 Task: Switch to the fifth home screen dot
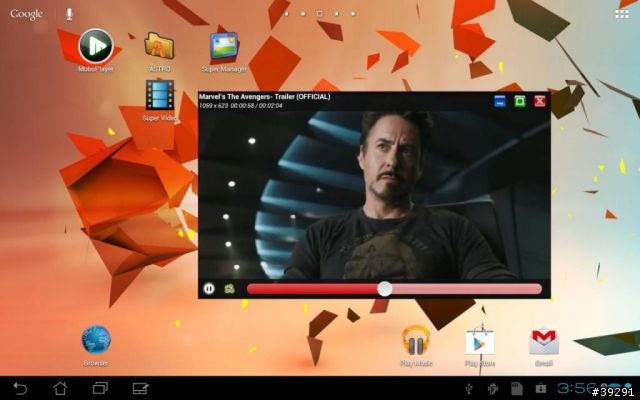(x=353, y=14)
